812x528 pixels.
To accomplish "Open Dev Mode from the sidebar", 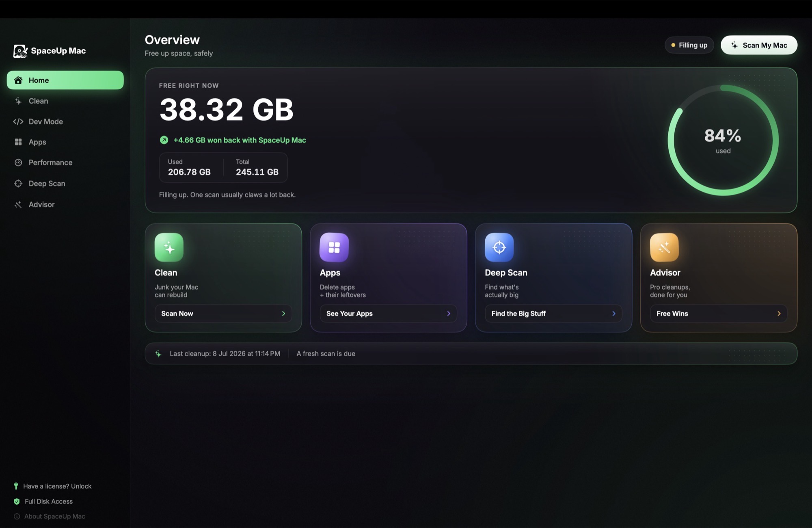I will click(65, 122).
